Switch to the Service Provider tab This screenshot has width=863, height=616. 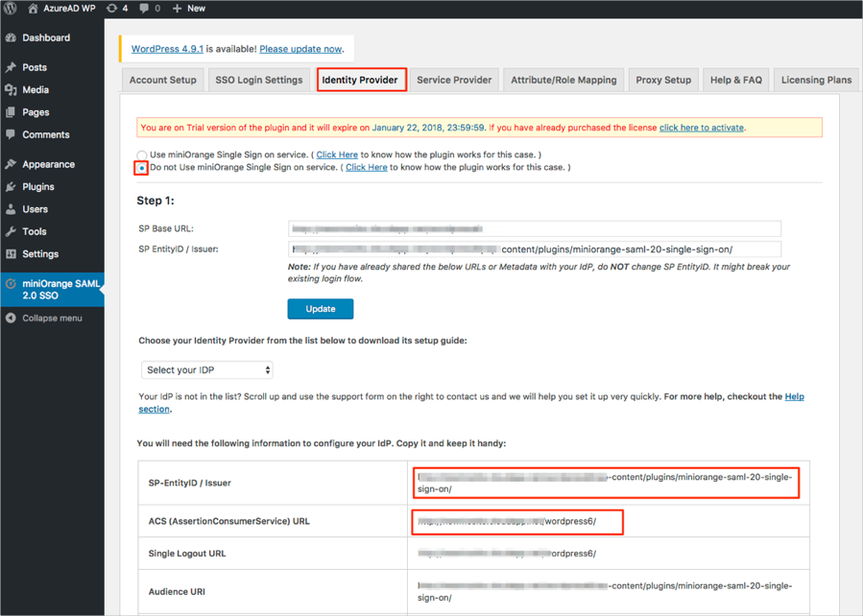click(x=454, y=81)
